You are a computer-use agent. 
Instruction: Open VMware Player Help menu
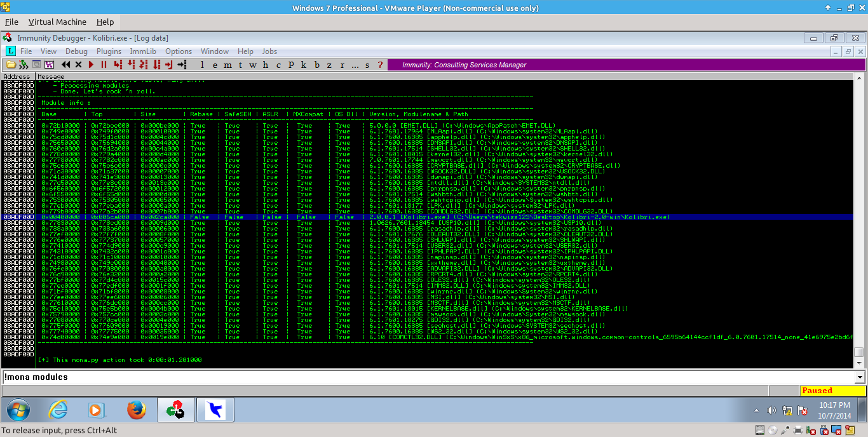tap(105, 22)
